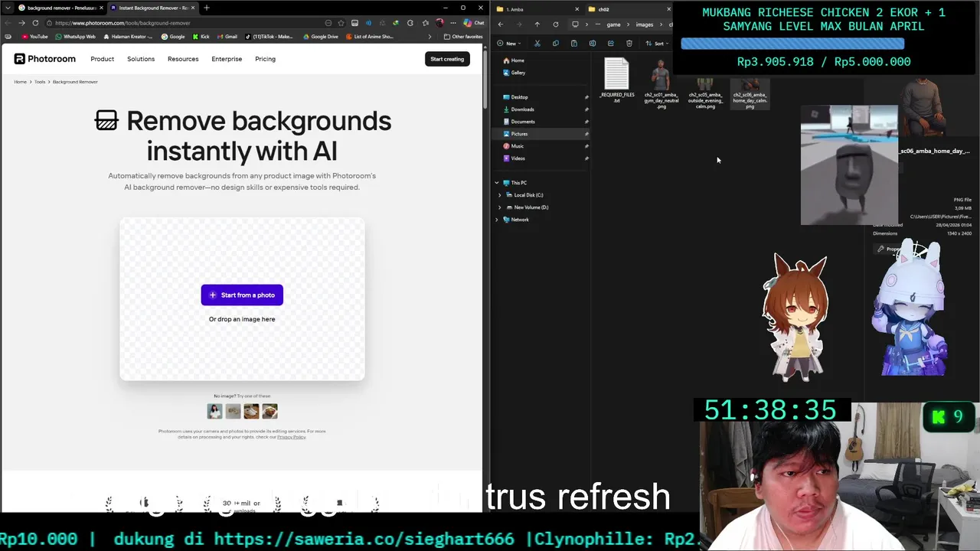
Task: Open the Kick bookmark
Action: tap(201, 37)
